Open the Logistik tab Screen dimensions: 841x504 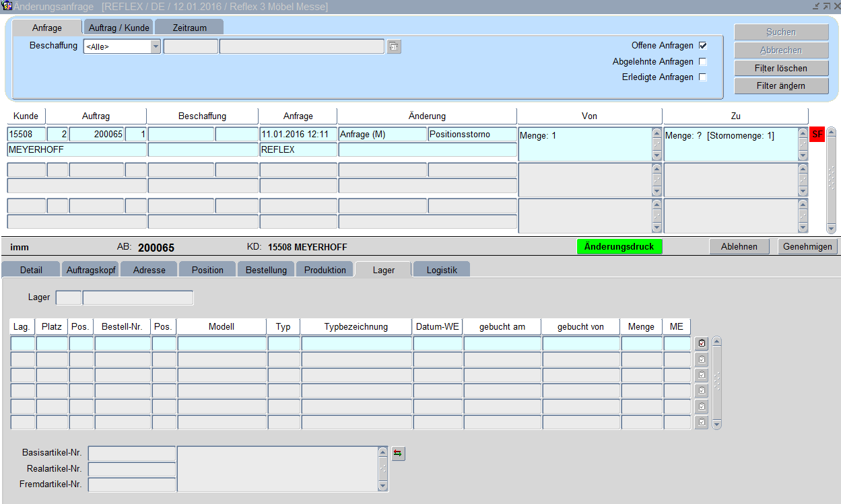coord(441,270)
